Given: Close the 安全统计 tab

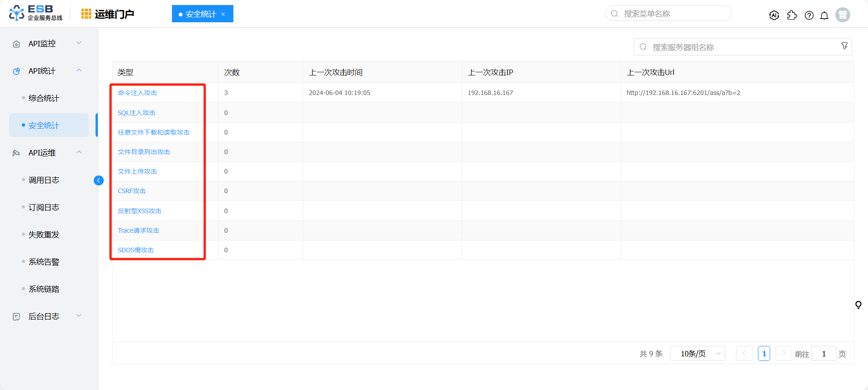Looking at the screenshot, I should [223, 14].
